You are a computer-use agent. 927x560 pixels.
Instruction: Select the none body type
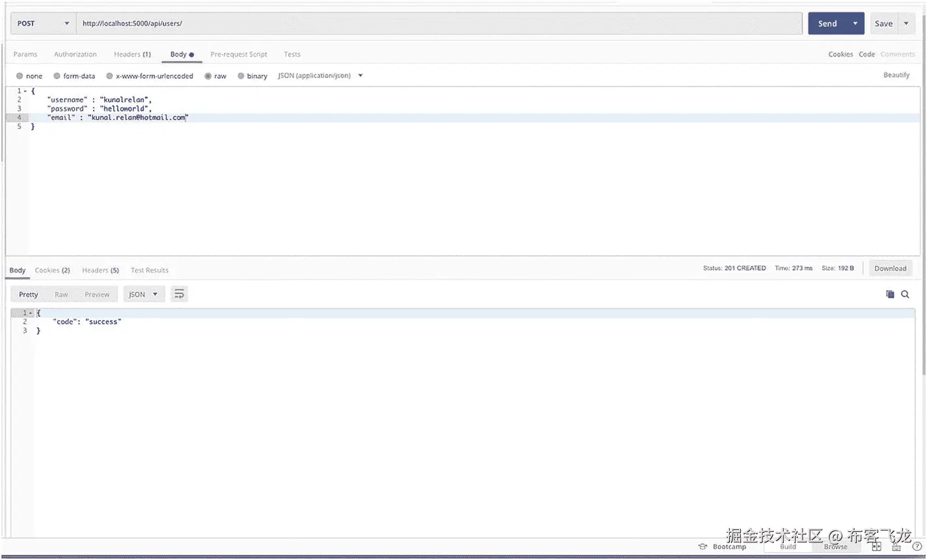(x=29, y=76)
